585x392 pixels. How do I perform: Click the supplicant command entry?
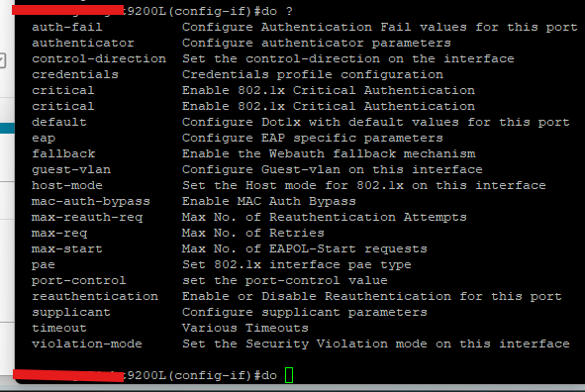pos(71,313)
